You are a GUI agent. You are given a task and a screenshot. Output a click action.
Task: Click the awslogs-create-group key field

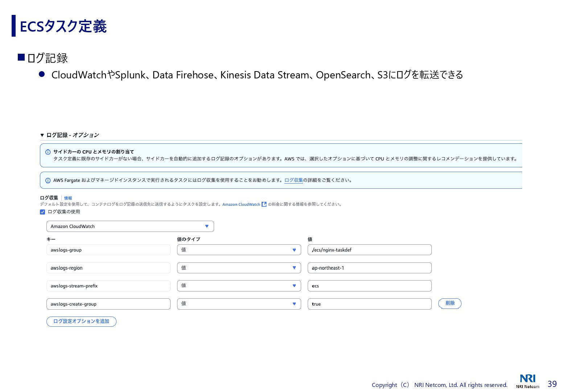(x=108, y=304)
